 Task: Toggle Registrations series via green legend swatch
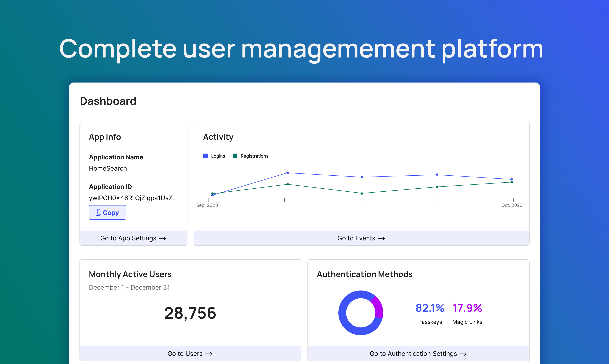point(235,156)
